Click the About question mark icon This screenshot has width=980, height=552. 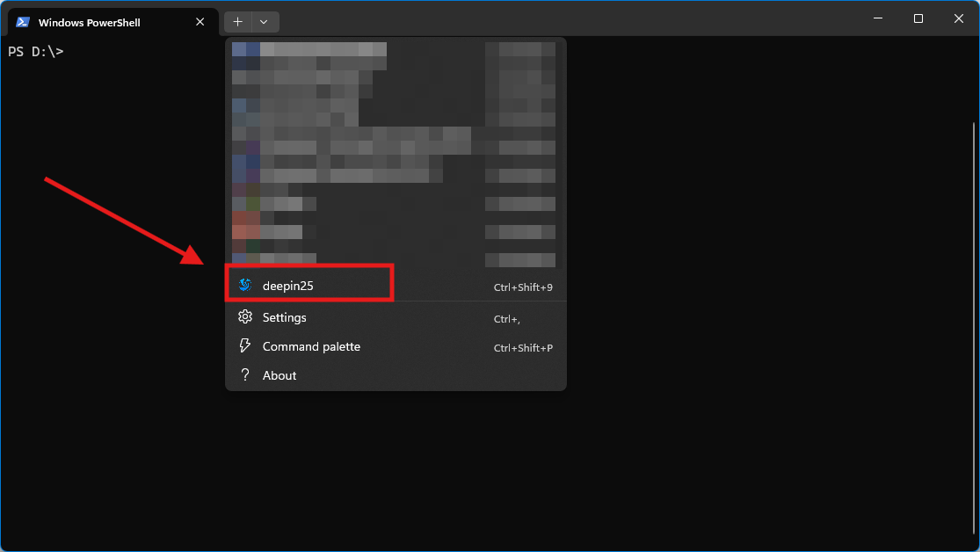click(x=245, y=375)
